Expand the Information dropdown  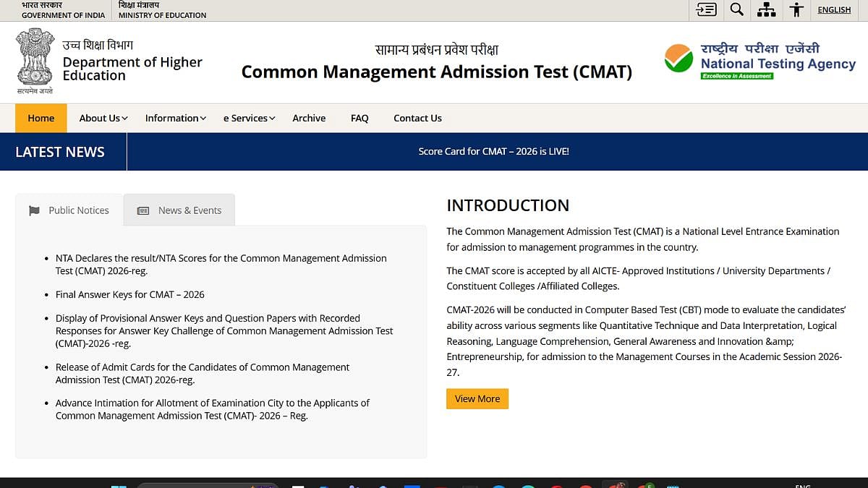[x=174, y=118]
